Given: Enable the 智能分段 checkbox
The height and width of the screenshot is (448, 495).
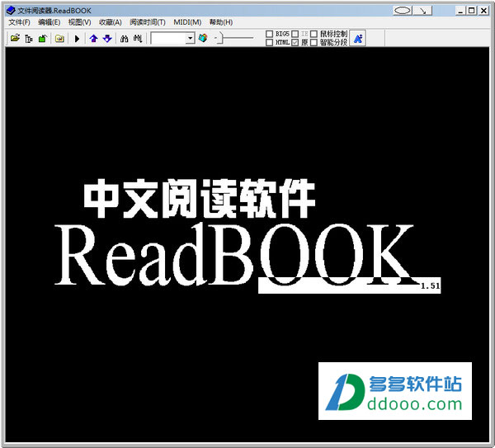Looking at the screenshot, I should pos(313,42).
